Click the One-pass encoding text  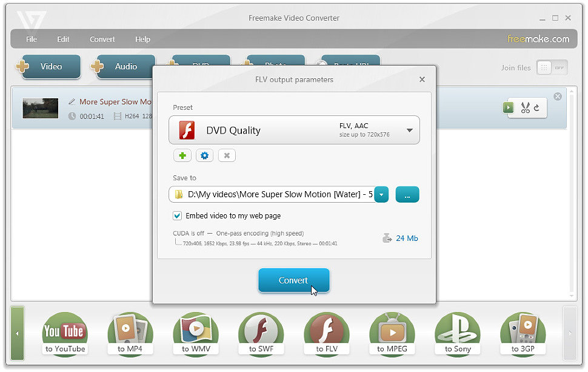[x=260, y=233]
